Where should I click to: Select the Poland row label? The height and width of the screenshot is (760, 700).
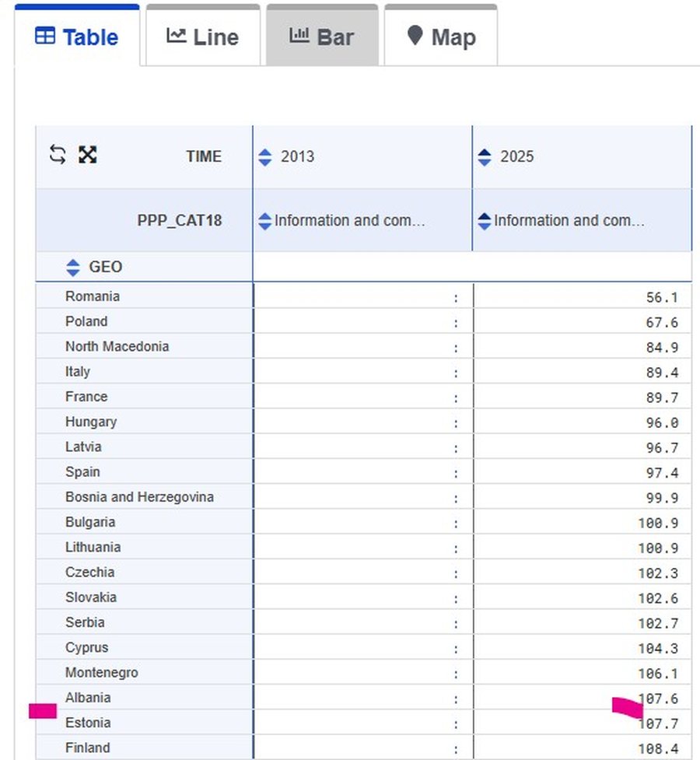pos(86,321)
